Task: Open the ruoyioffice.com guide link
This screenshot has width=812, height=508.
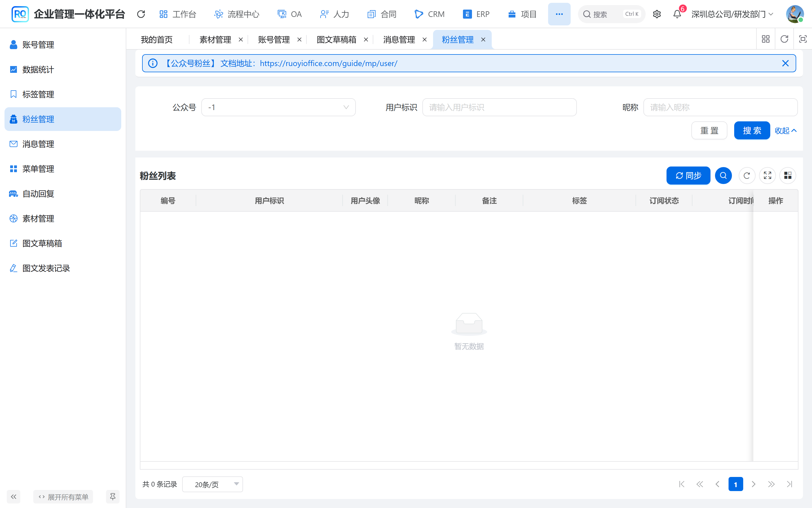Action: click(328, 63)
